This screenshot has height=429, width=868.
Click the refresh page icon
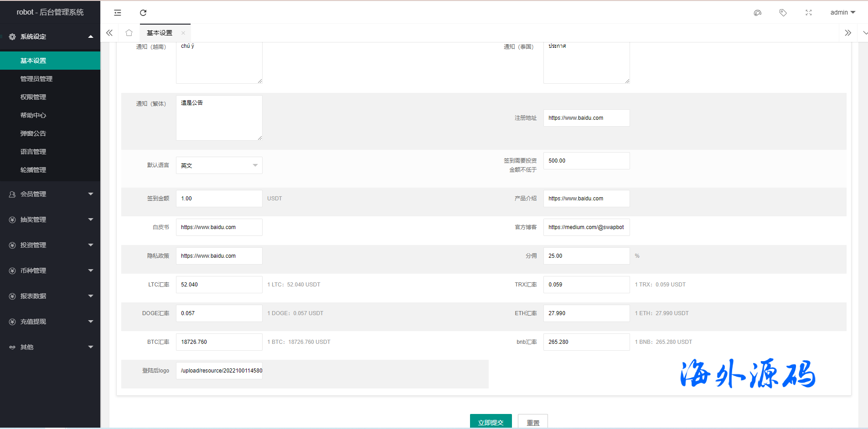coord(143,13)
